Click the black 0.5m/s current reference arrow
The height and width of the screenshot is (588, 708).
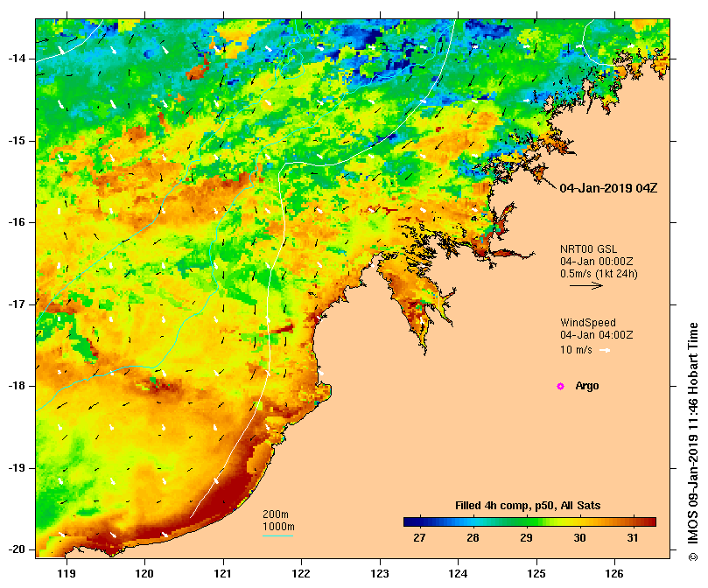pyautogui.click(x=586, y=285)
